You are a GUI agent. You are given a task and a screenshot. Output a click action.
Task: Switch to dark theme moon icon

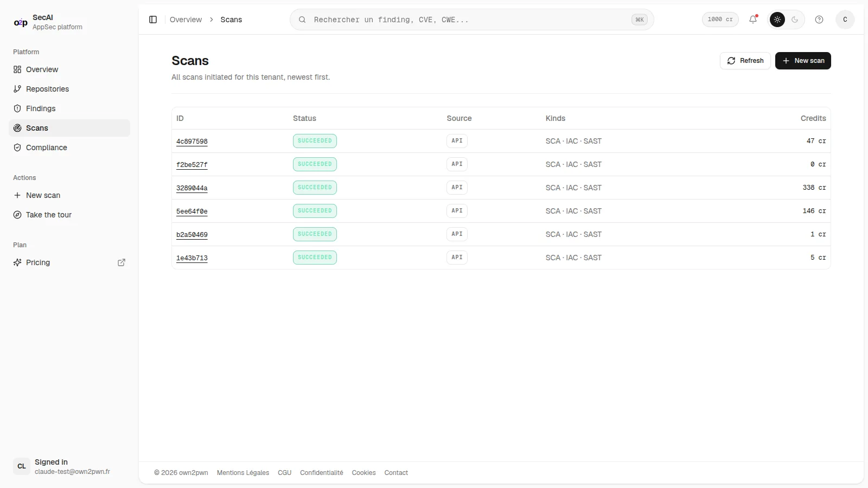pos(795,20)
